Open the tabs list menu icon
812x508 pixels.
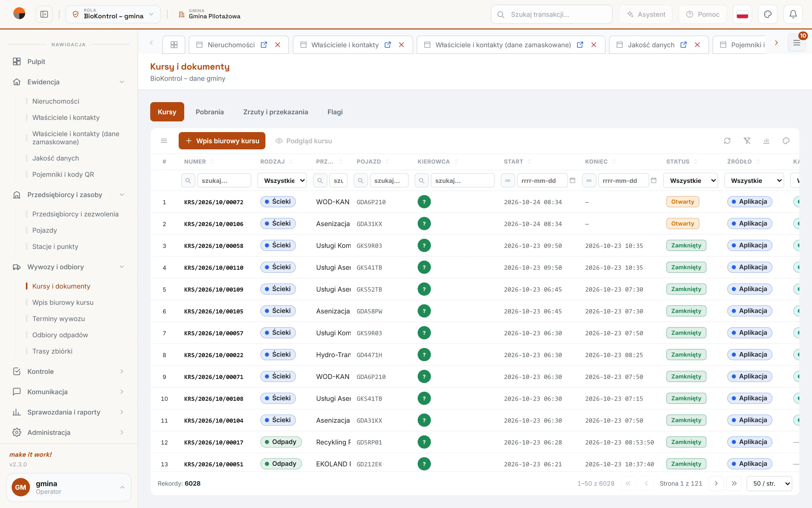[x=797, y=43]
